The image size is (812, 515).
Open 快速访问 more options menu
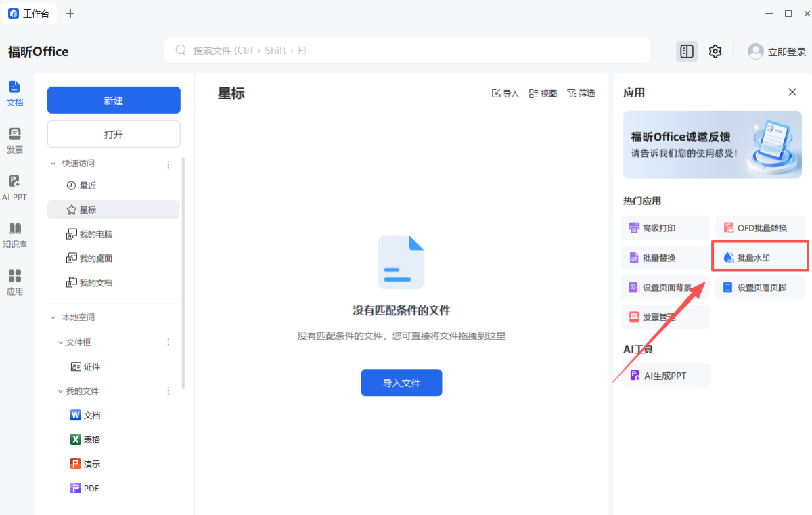pyautogui.click(x=168, y=164)
